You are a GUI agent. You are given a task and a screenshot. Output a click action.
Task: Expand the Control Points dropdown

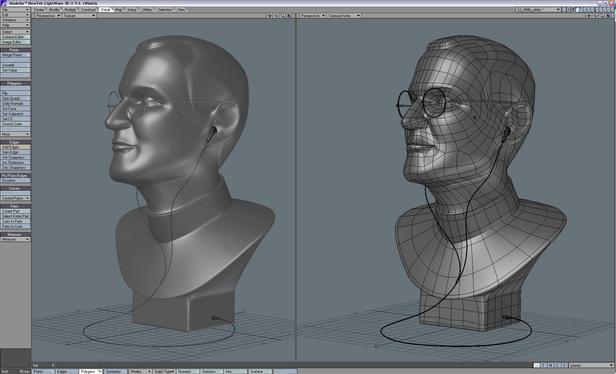(x=15, y=198)
